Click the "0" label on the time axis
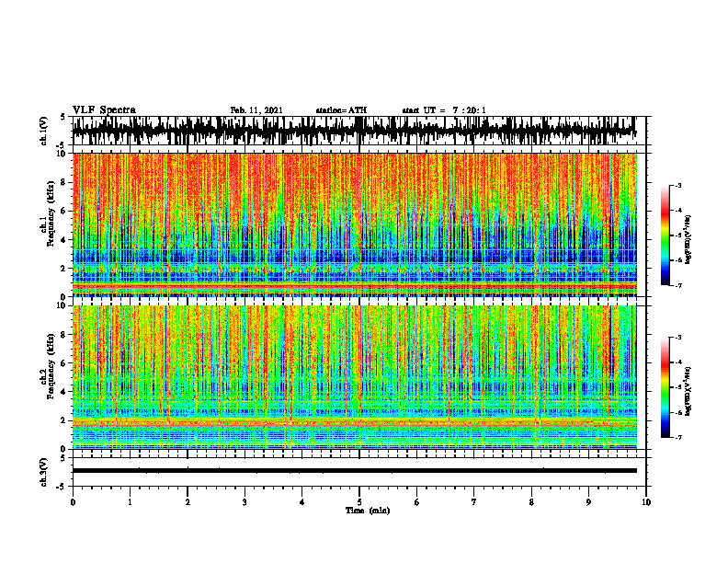 73,502
